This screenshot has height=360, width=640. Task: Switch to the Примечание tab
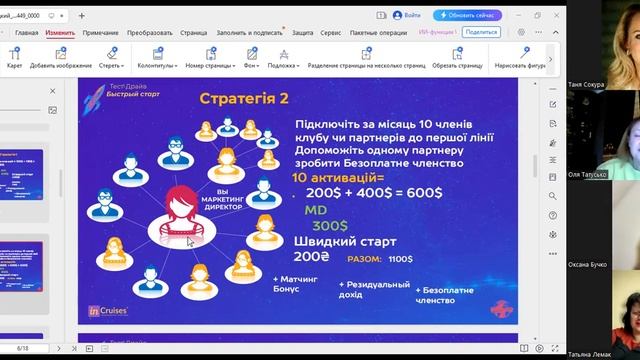click(x=100, y=33)
